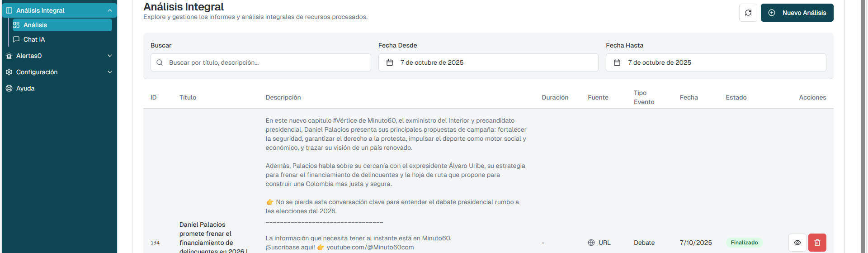Click the globe icon beside URL

coord(591,243)
